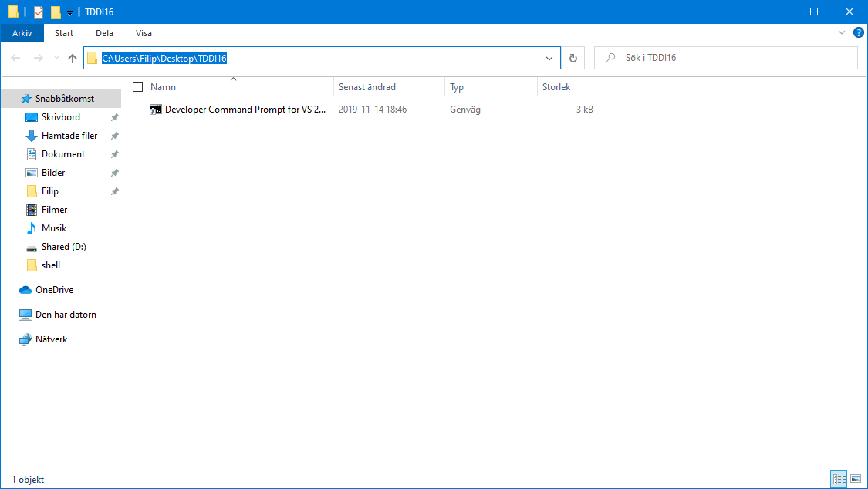Image resolution: width=868 pixels, height=489 pixels.
Task: Switch to the Start ribbon tab
Action: (x=64, y=33)
